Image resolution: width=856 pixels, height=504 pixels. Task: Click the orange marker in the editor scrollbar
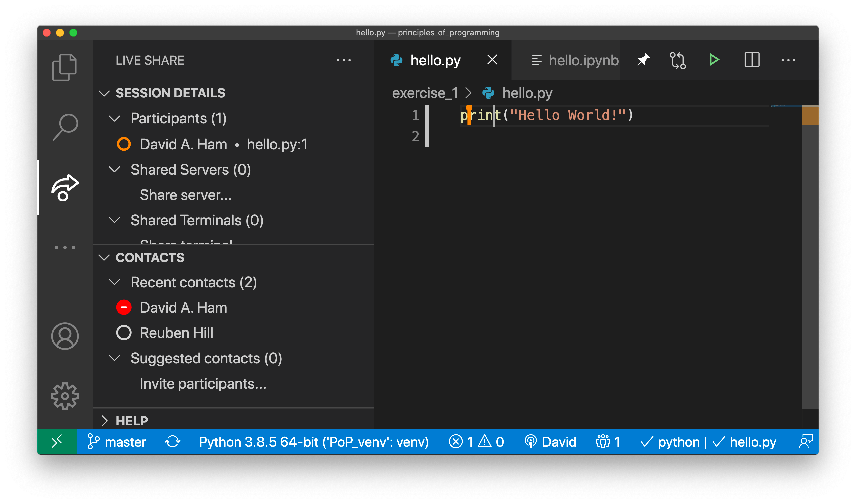click(x=810, y=115)
